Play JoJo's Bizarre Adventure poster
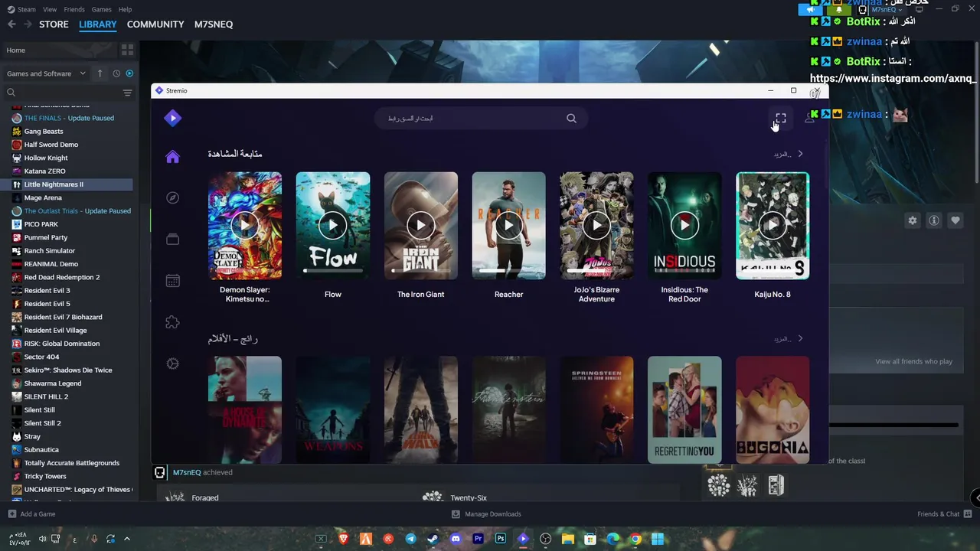Screen dimensions: 980x551 coord(596,226)
